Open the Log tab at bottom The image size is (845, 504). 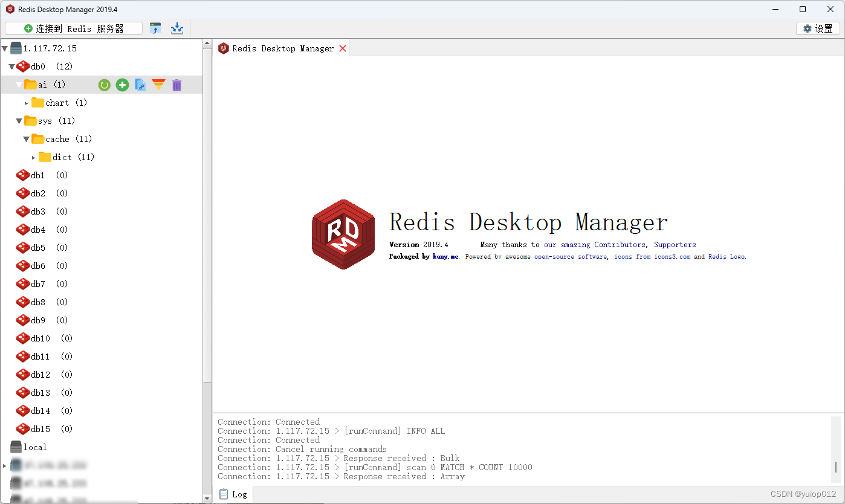233,494
